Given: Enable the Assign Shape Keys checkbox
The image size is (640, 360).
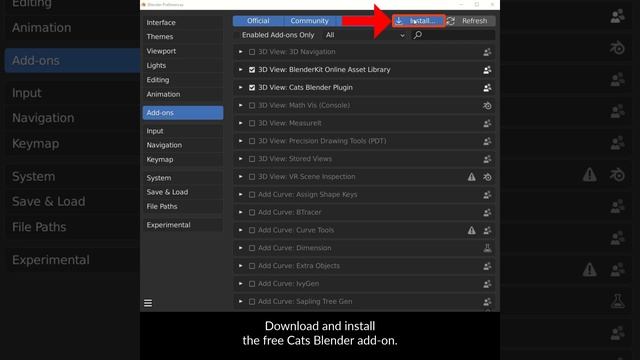Looking at the screenshot, I should click(252, 195).
